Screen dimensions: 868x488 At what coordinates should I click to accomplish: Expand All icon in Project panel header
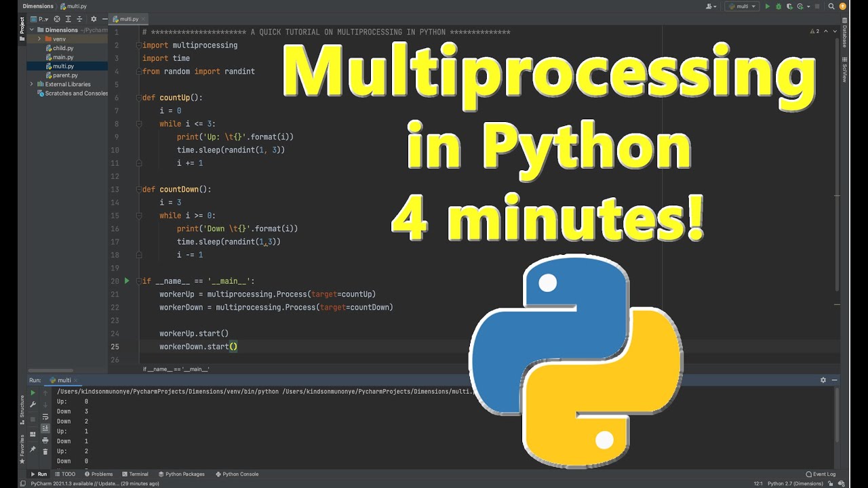68,19
